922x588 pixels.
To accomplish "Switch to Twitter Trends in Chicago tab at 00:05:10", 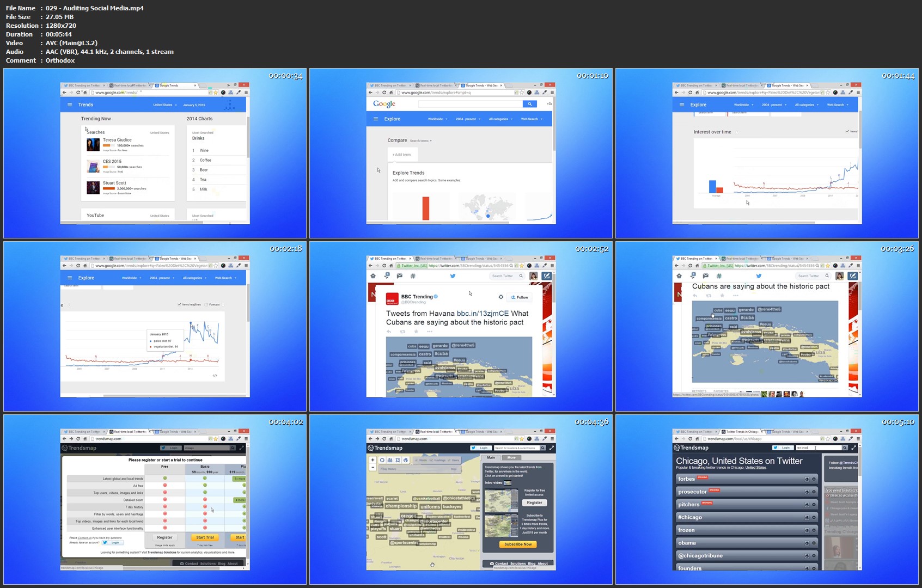I will point(743,432).
